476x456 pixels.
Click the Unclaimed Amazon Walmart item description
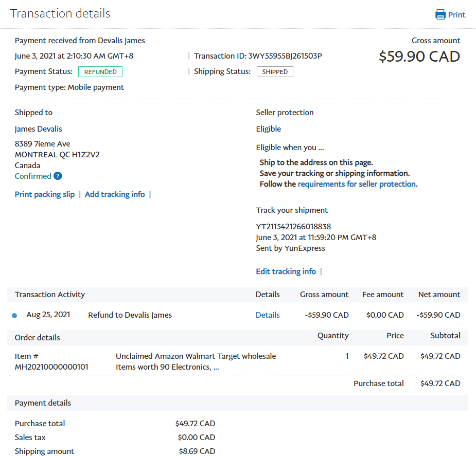tap(196, 361)
